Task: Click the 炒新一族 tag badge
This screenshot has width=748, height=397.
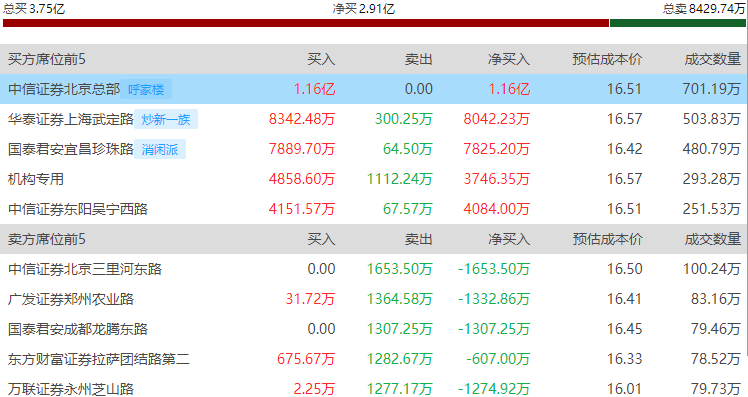Action: tap(166, 119)
